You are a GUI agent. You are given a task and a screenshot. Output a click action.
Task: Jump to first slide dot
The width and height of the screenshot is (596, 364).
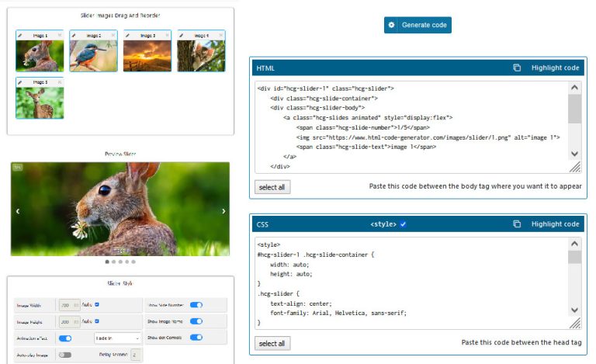click(x=107, y=262)
